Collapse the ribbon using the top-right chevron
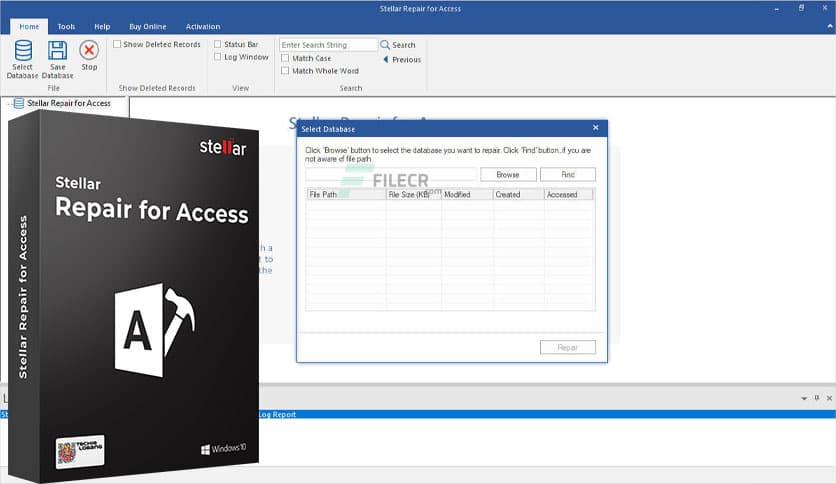 pyautogui.click(x=830, y=26)
